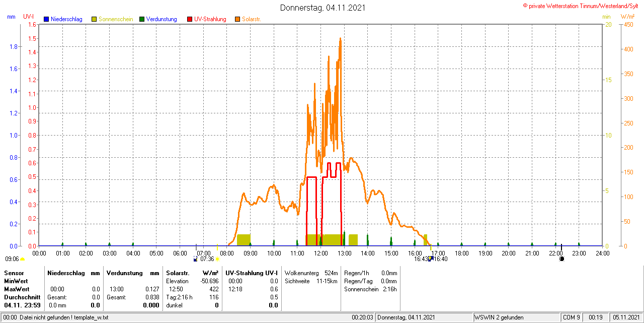Click the Regen/Tag 0.0mm entry

click(x=370, y=281)
